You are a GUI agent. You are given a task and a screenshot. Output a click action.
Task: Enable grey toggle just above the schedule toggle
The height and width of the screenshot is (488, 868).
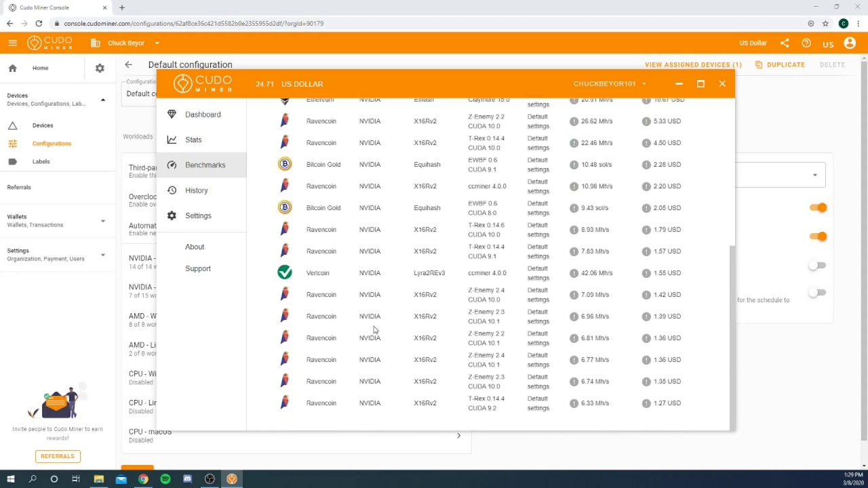coord(817,265)
